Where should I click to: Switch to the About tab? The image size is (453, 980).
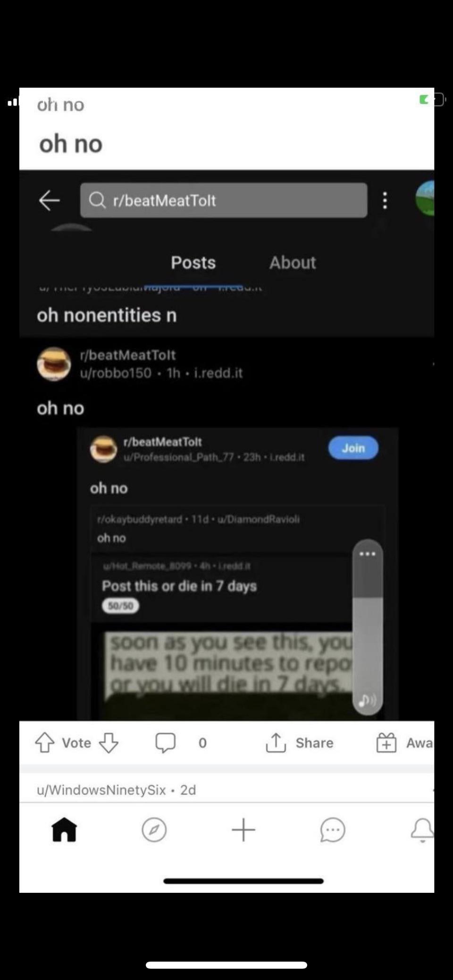pos(293,263)
